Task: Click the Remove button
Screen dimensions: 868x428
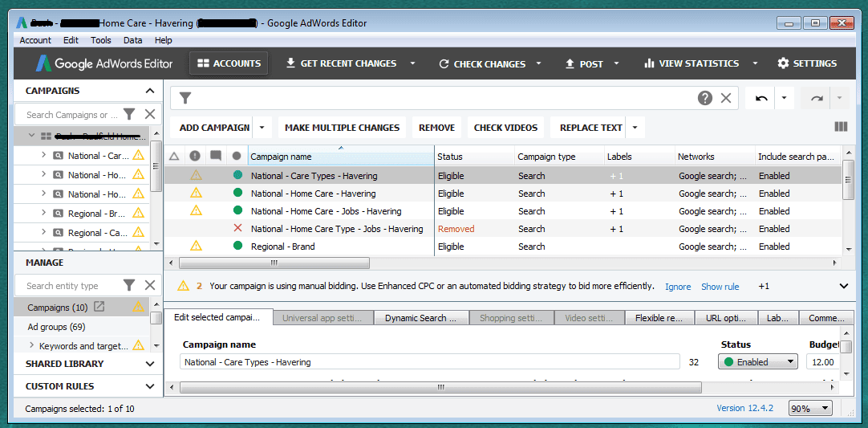Action: click(x=436, y=128)
